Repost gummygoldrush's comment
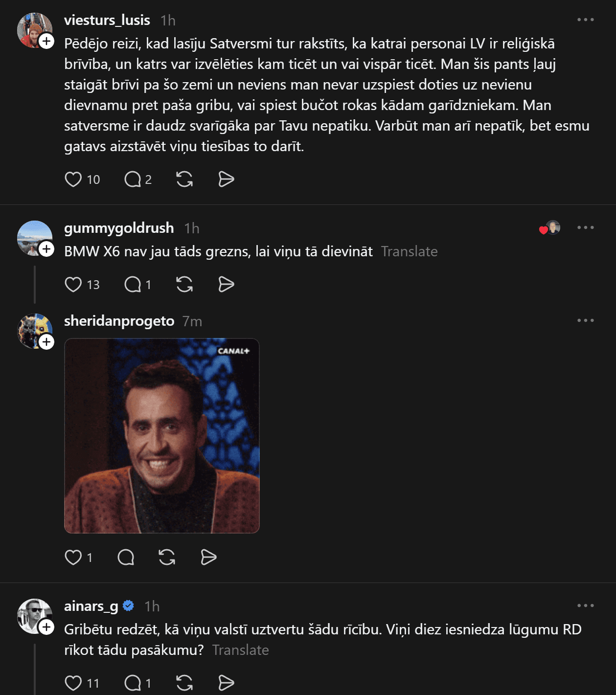Screen dimensions: 616x695 pyautogui.click(x=184, y=284)
